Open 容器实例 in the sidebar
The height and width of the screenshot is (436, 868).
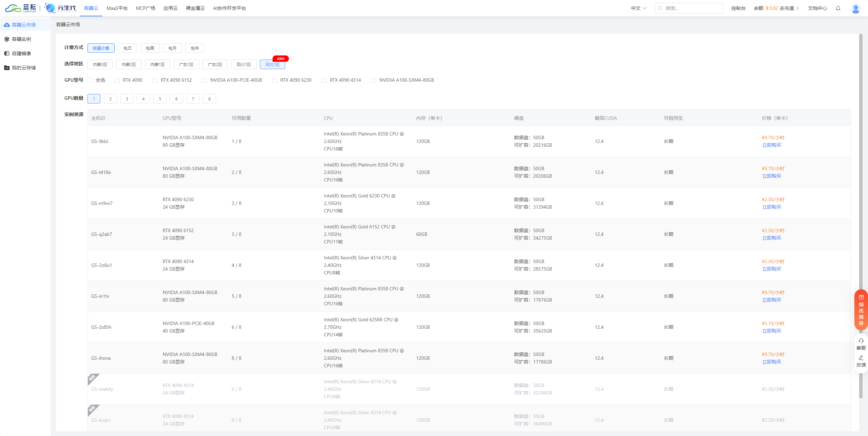pyautogui.click(x=21, y=39)
